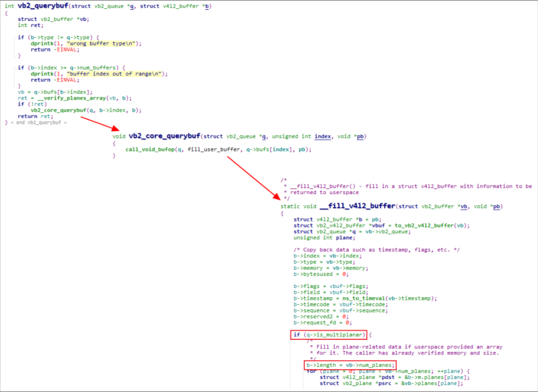The image size is (538, 392).
Task: Click the bold vb2_querybuf function name in its definition
Action: (x=43, y=6)
